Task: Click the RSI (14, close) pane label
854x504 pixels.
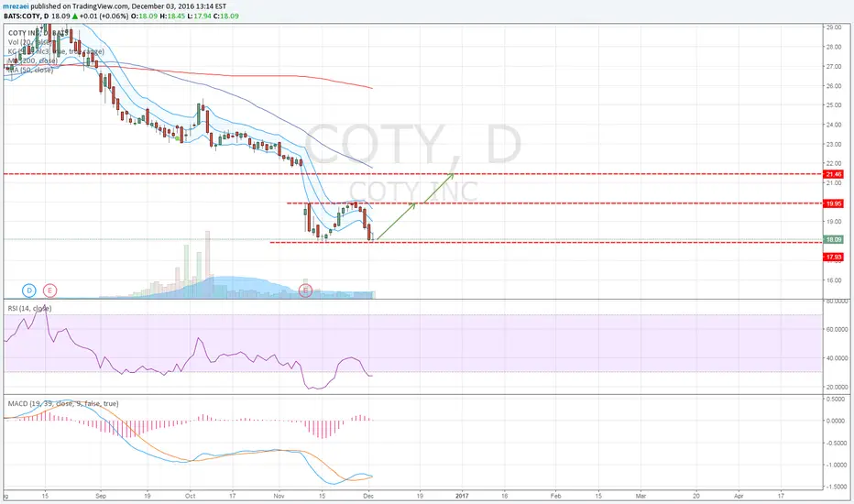Action: 29,309
